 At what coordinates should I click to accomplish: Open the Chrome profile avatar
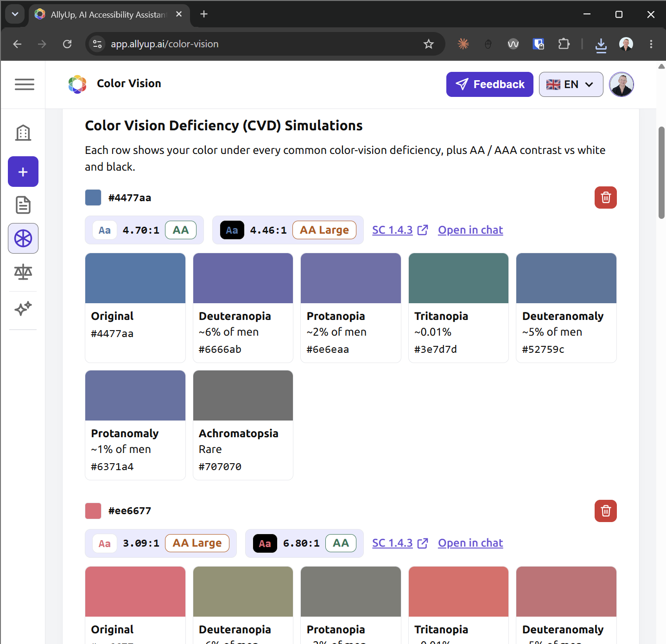coord(626,44)
